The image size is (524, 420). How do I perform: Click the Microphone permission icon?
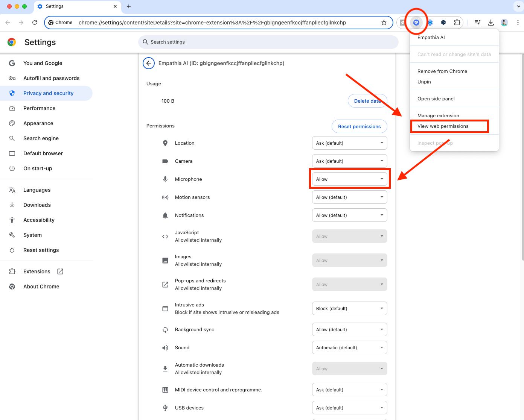click(165, 179)
